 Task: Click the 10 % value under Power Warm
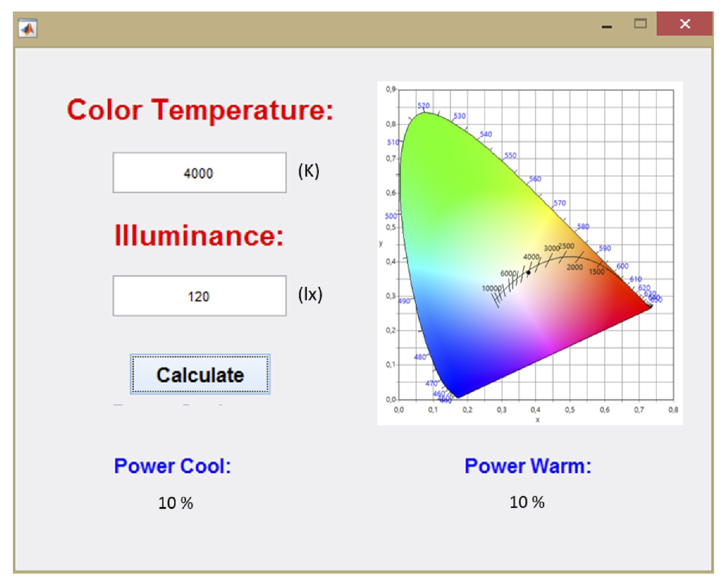527,502
